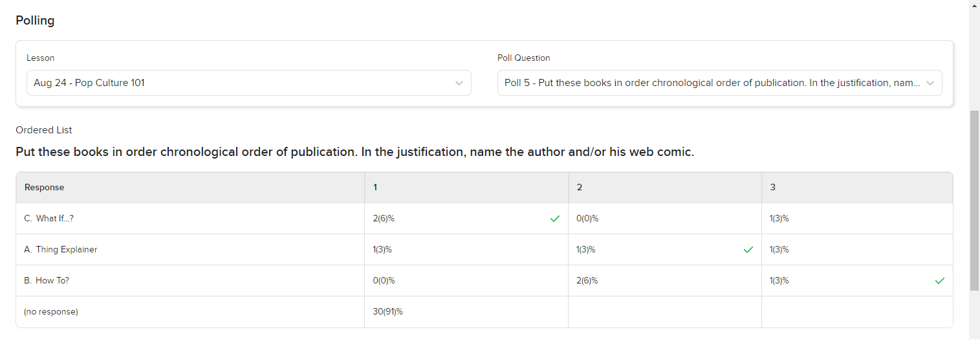Image resolution: width=980 pixels, height=343 pixels.
Task: Open the Lesson dropdown showing Aug 24
Action: point(248,83)
